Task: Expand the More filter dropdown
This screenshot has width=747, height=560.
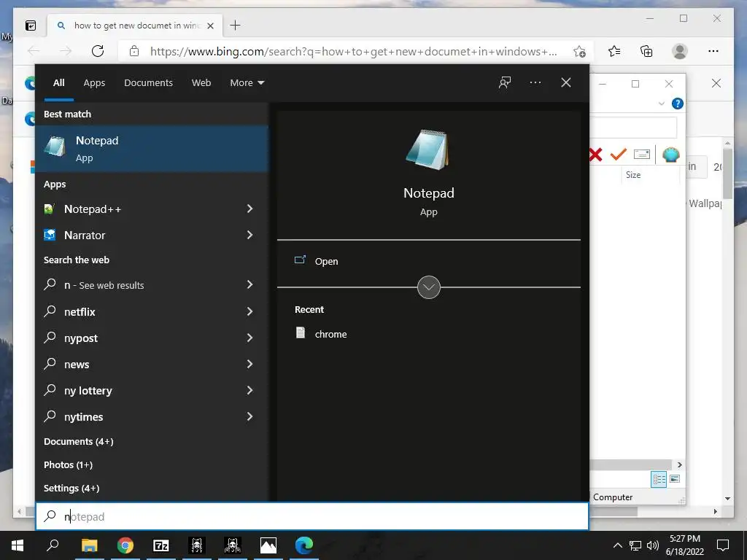Action: coord(247,83)
